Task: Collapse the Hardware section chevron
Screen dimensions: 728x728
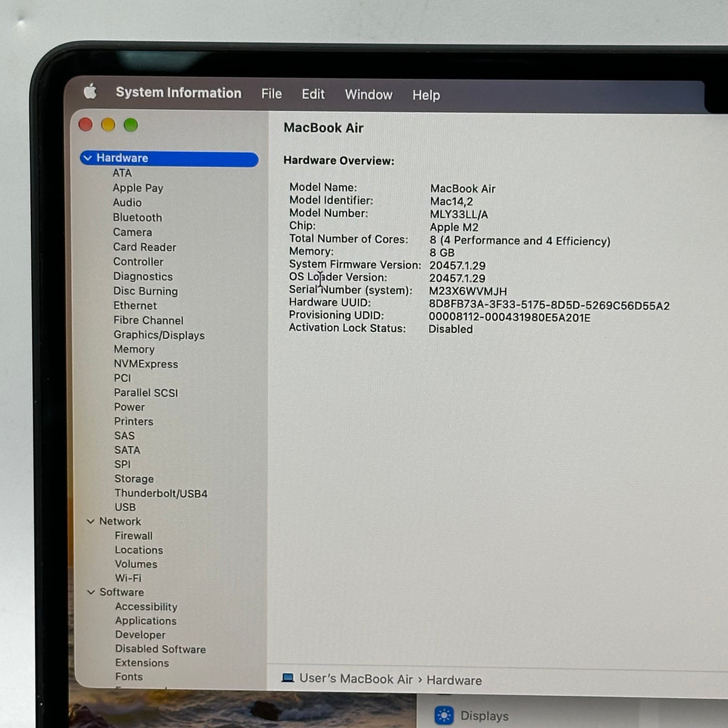Action: click(x=88, y=158)
